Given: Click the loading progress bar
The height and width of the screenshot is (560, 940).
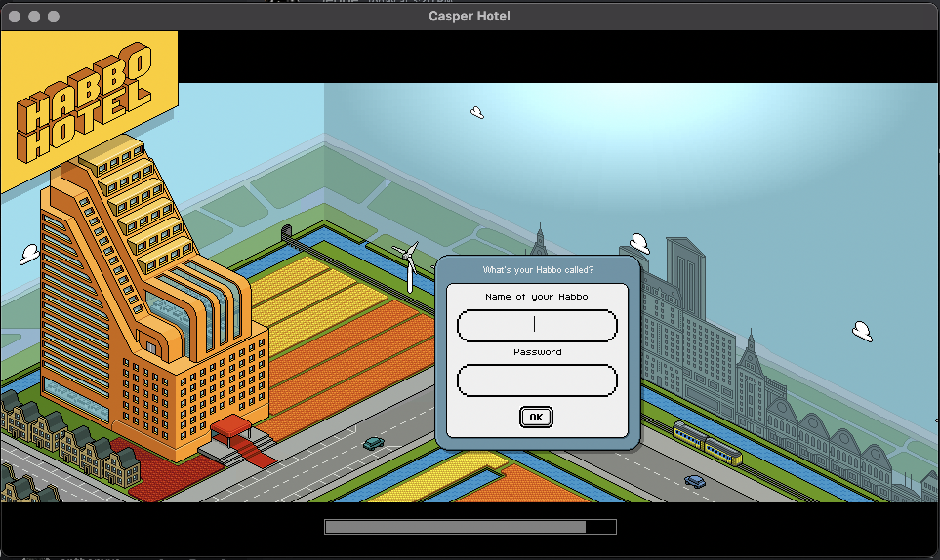Looking at the screenshot, I should (470, 527).
